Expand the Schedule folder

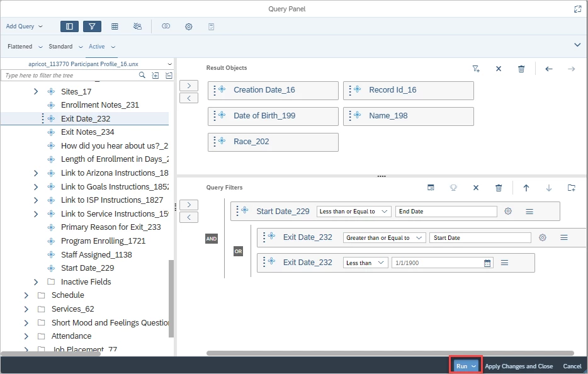(26, 295)
